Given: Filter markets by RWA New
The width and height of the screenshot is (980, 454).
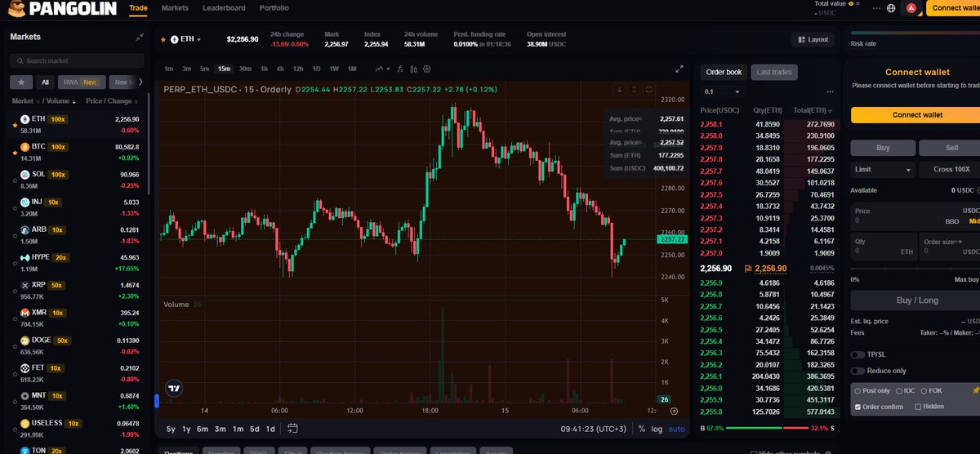Looking at the screenshot, I should [x=81, y=82].
